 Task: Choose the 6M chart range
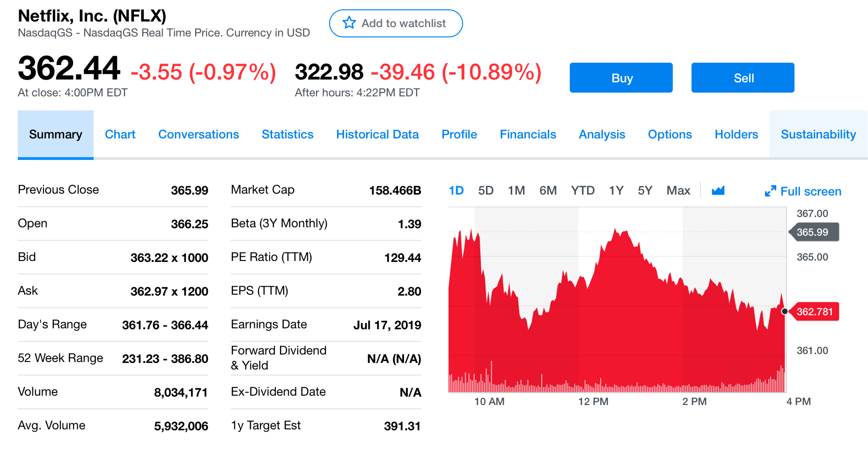click(548, 191)
